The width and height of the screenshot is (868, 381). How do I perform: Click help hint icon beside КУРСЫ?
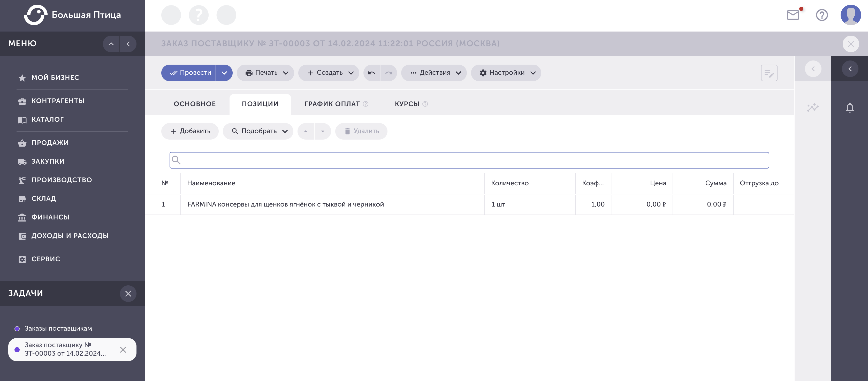[425, 104]
